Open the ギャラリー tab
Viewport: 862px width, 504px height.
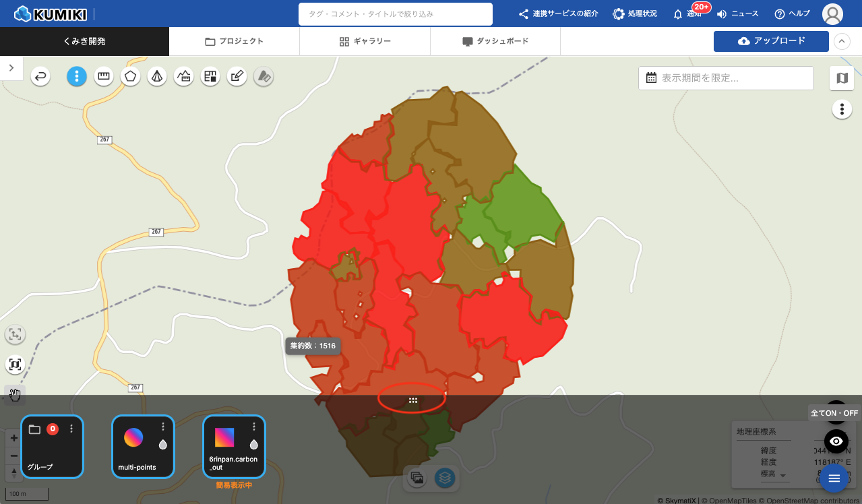pyautogui.click(x=365, y=41)
